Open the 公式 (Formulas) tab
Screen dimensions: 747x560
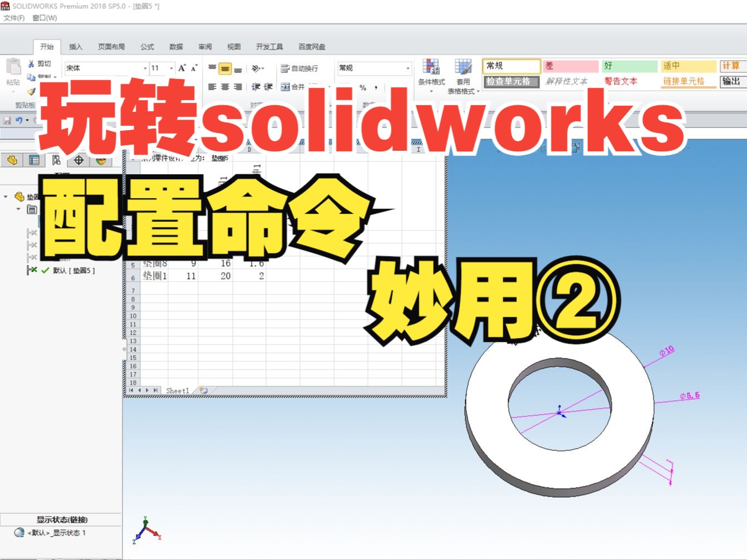point(147,47)
